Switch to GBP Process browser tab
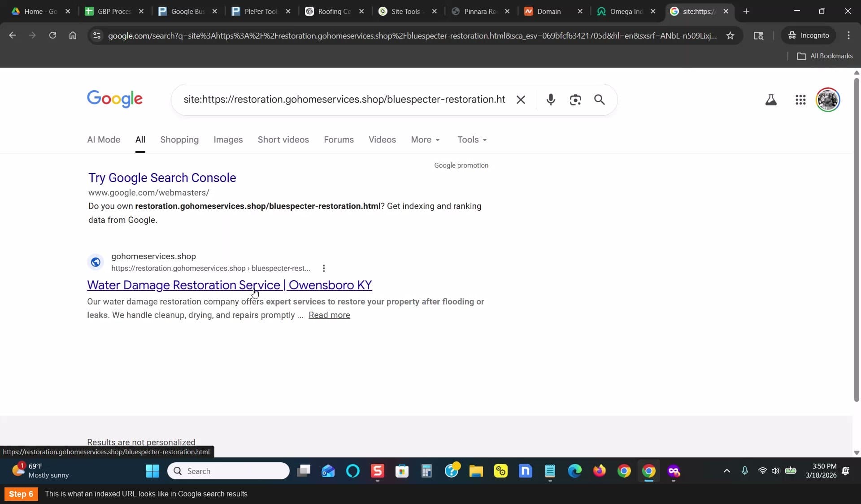This screenshot has height=504, width=861. tap(114, 11)
